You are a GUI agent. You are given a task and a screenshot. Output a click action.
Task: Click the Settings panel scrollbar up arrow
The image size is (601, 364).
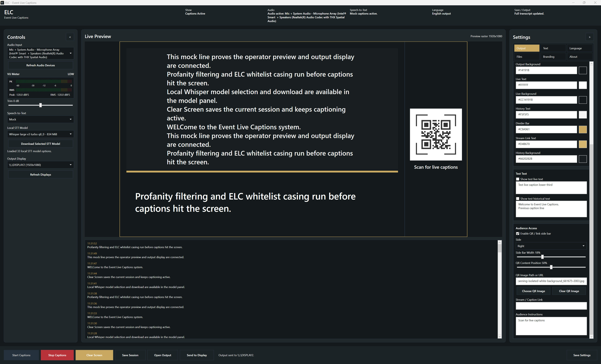point(591,64)
